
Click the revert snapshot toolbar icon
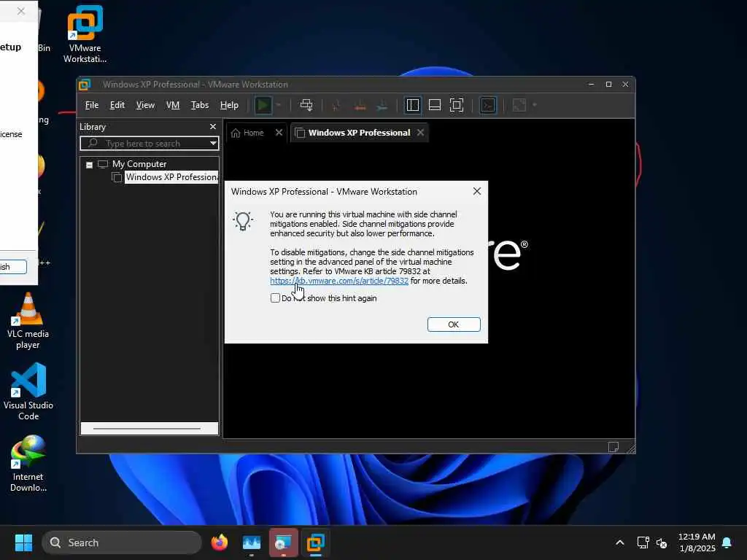point(360,106)
